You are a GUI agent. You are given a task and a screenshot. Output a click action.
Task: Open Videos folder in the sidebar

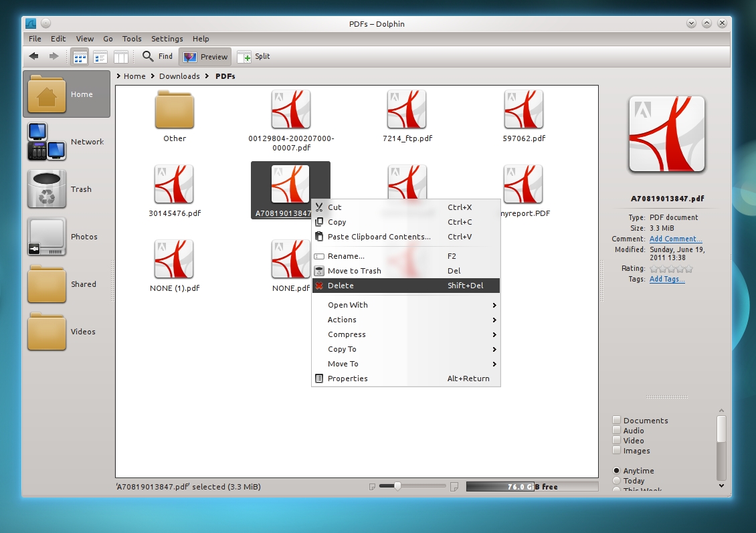point(66,332)
